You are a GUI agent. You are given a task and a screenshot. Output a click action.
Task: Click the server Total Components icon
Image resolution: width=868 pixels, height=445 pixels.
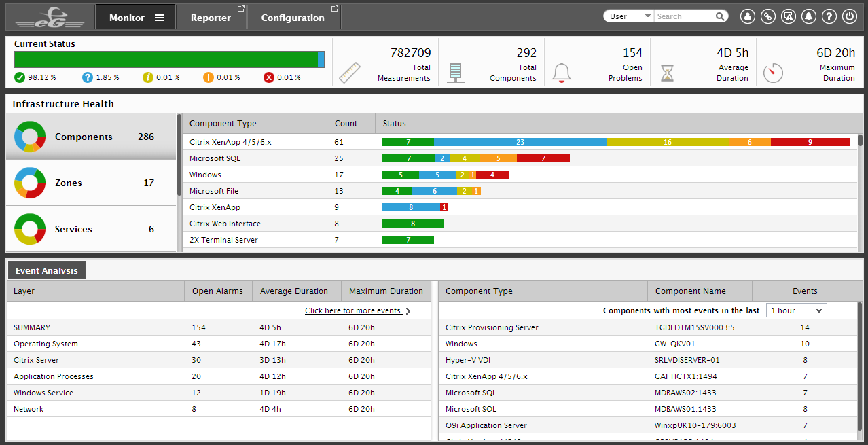pyautogui.click(x=455, y=73)
